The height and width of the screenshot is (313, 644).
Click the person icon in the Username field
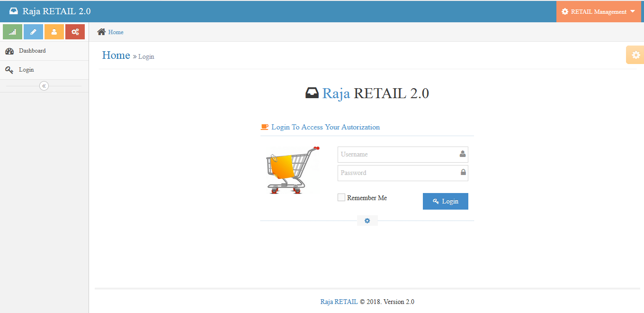click(463, 154)
